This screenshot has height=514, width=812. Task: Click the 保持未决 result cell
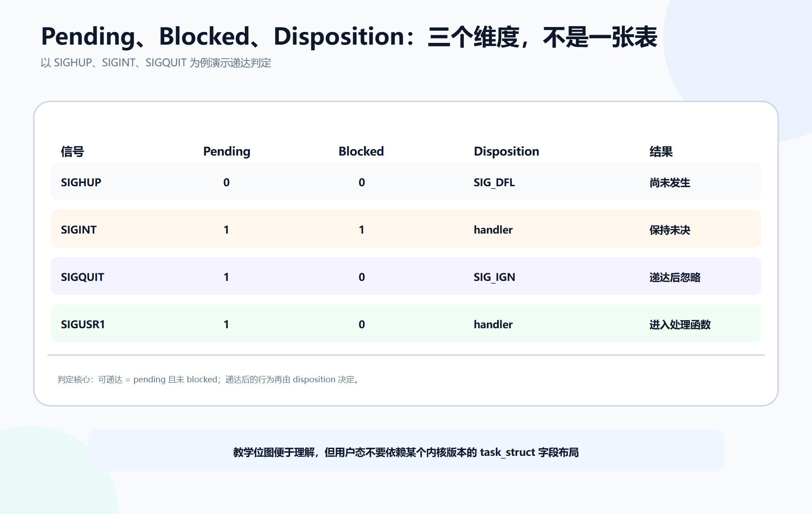[x=670, y=230]
